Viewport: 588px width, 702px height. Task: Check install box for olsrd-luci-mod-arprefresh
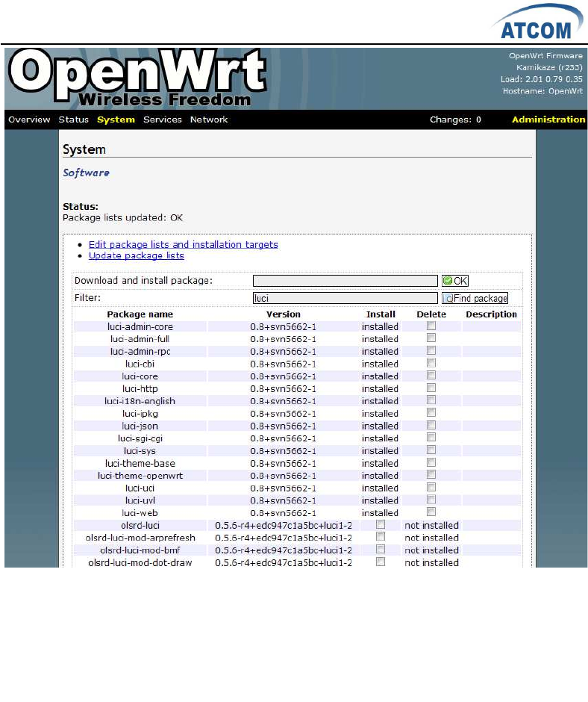point(381,537)
